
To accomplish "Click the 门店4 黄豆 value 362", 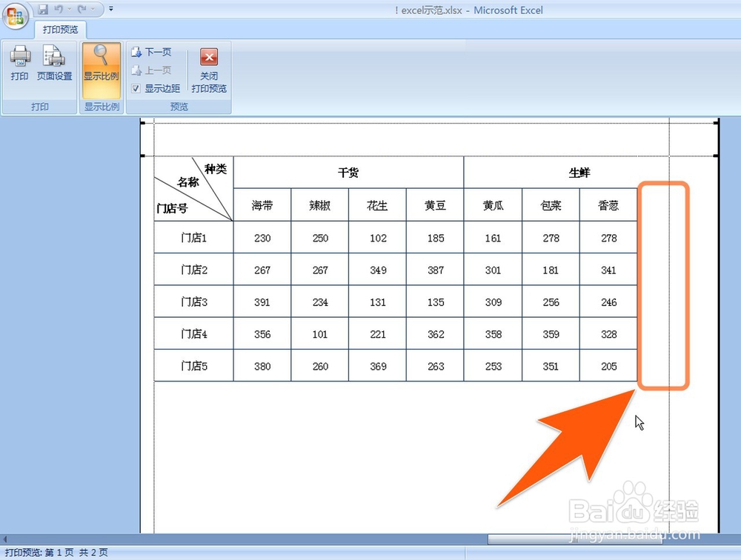I will [x=435, y=334].
